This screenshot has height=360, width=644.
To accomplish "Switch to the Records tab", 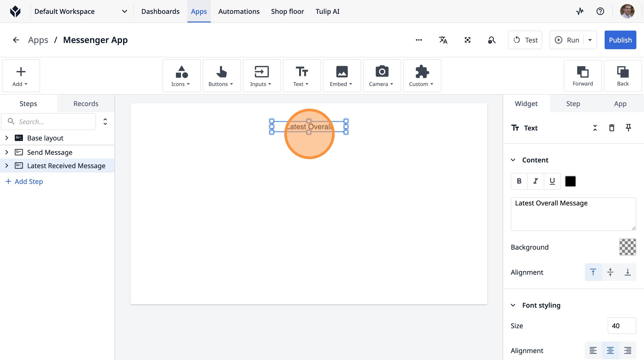I will tap(86, 104).
